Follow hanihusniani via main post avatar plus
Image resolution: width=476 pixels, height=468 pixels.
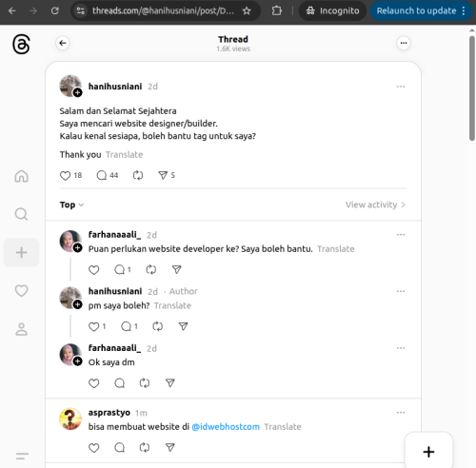(78, 93)
